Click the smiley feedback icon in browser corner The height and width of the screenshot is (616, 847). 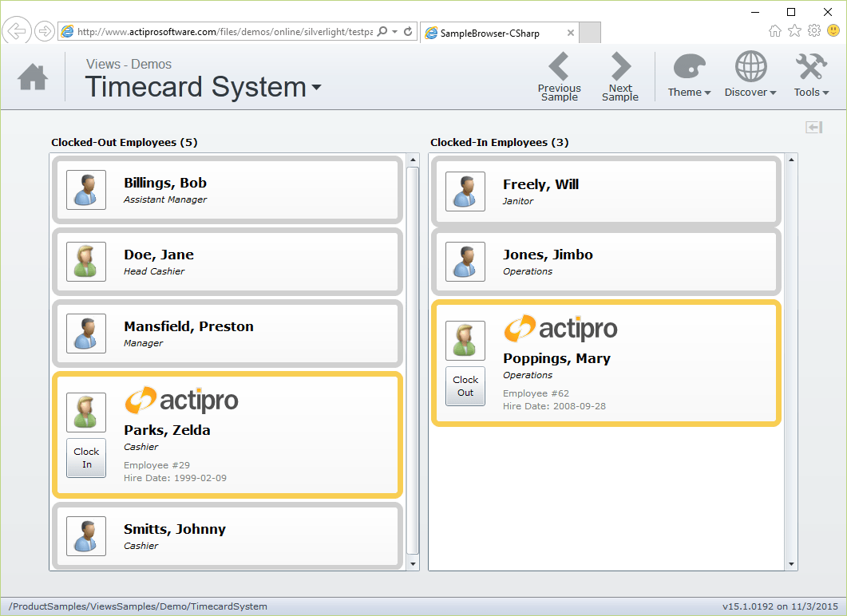pyautogui.click(x=833, y=30)
